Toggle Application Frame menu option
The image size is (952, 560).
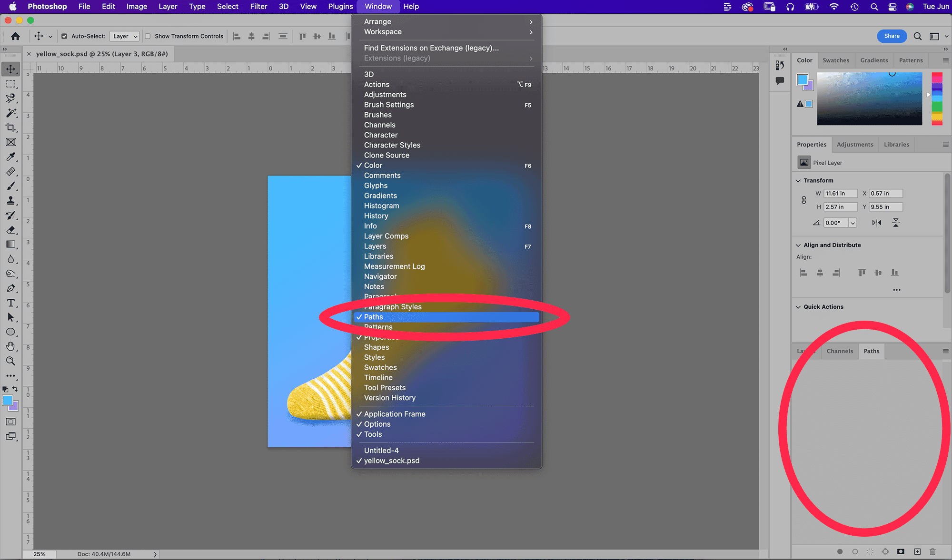(x=395, y=414)
